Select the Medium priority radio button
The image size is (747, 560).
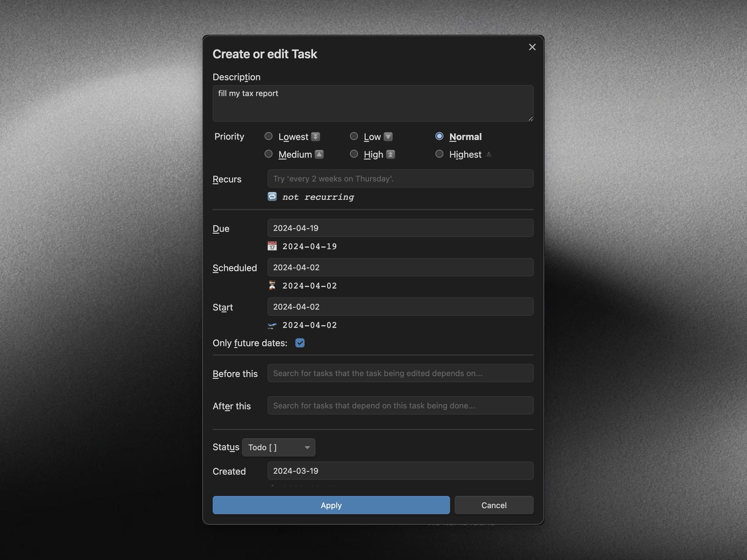coord(269,154)
